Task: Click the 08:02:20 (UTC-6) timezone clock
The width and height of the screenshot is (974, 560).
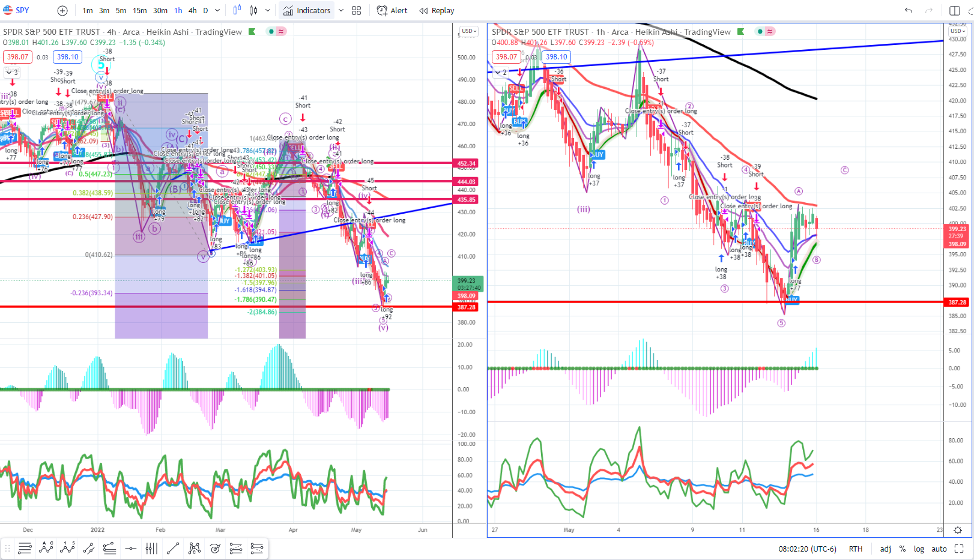Action: click(807, 549)
